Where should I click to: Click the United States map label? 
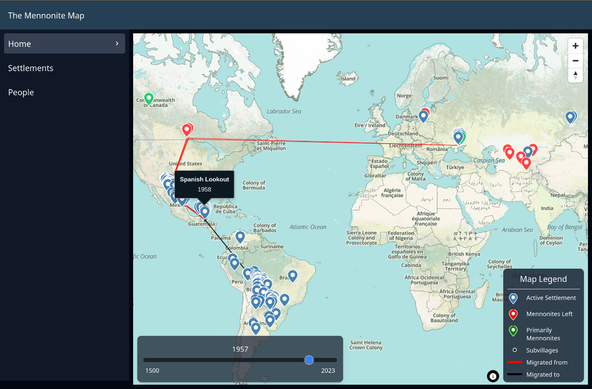coord(185,164)
